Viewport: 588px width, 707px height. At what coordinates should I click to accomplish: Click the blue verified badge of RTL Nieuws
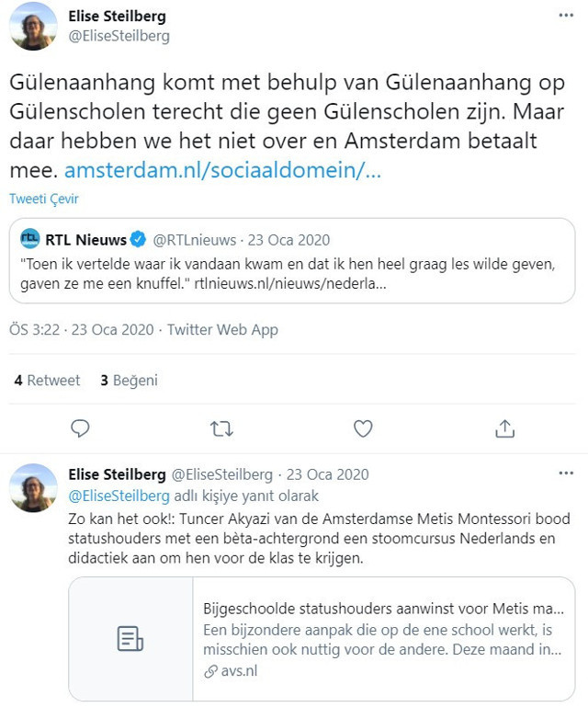click(x=138, y=241)
